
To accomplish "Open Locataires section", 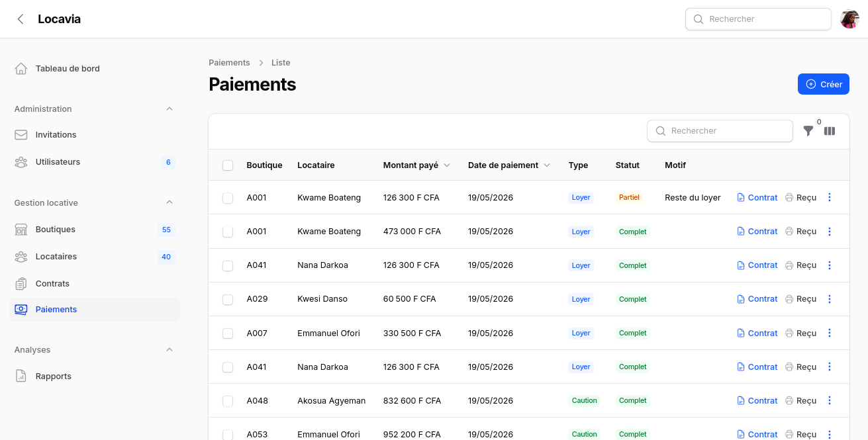I will tap(95, 257).
